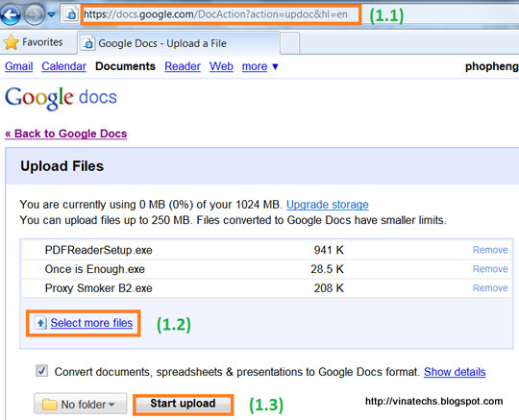The image size is (519, 420).
Task: Open the recent pages history dropdown arrow
Action: [51, 14]
